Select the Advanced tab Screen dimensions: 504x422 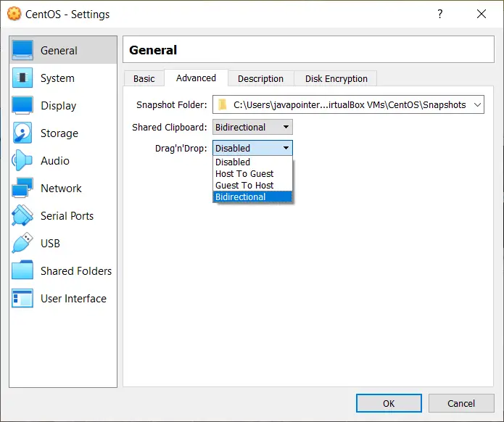[196, 78]
